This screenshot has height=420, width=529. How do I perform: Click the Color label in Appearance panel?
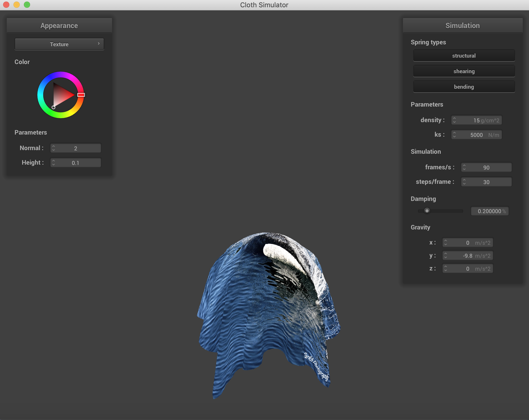(x=22, y=62)
